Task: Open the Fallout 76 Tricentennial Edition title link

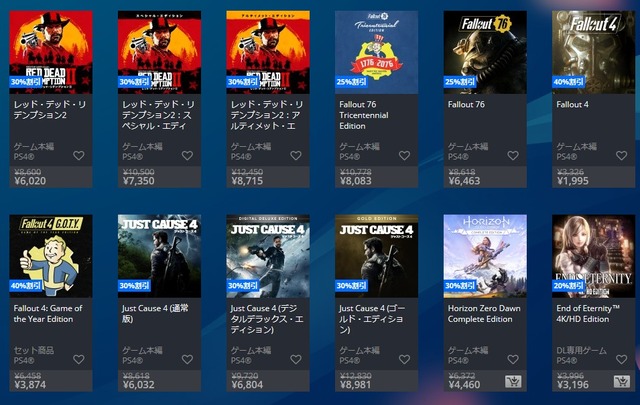Action: tap(364, 115)
